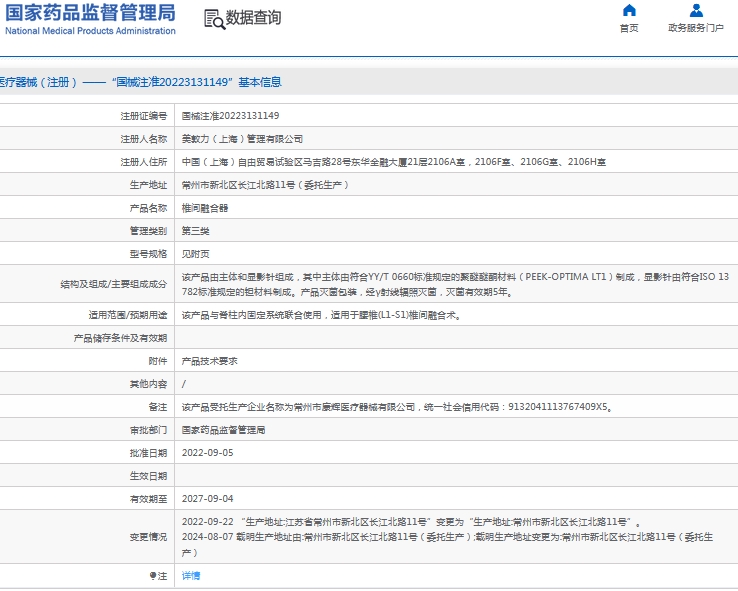This screenshot has height=591, width=738.
Task: Click the slash value in 其他内容 row
Action: coord(184,384)
